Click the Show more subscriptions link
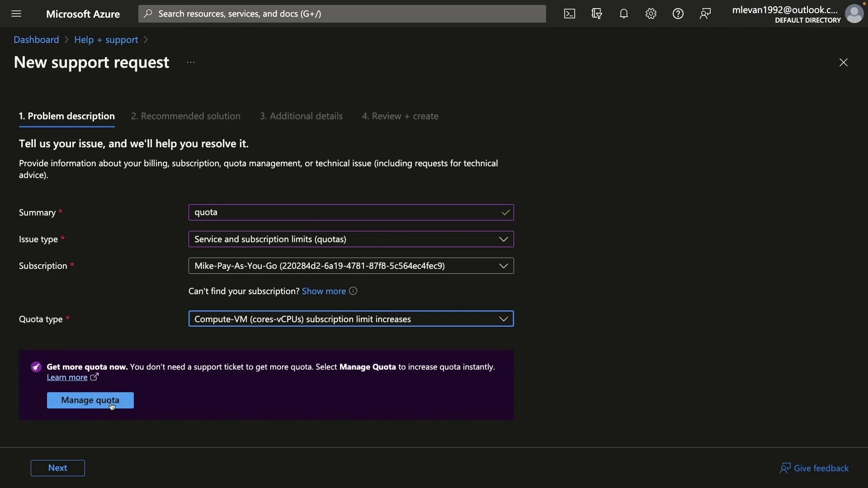 324,291
